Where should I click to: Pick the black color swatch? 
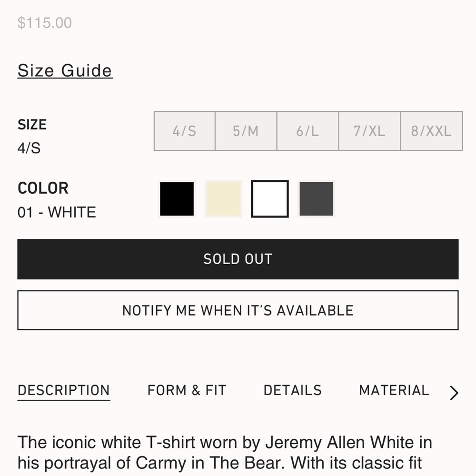click(x=177, y=198)
